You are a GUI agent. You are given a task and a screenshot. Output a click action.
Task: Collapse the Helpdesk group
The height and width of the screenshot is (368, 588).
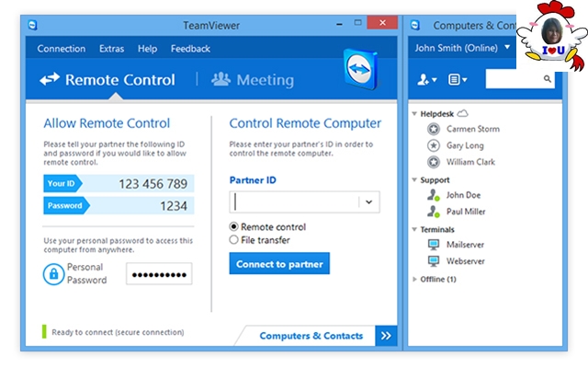(x=414, y=113)
